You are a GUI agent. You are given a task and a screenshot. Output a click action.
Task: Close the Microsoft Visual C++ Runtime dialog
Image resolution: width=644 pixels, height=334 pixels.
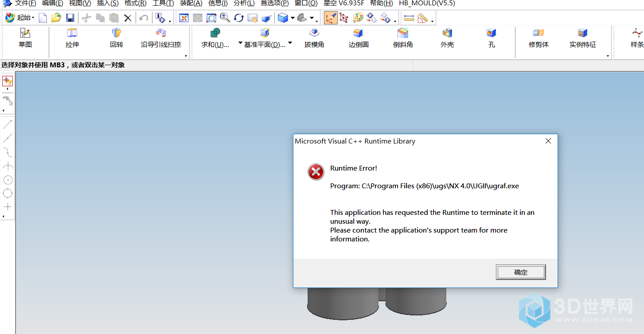pyautogui.click(x=548, y=141)
